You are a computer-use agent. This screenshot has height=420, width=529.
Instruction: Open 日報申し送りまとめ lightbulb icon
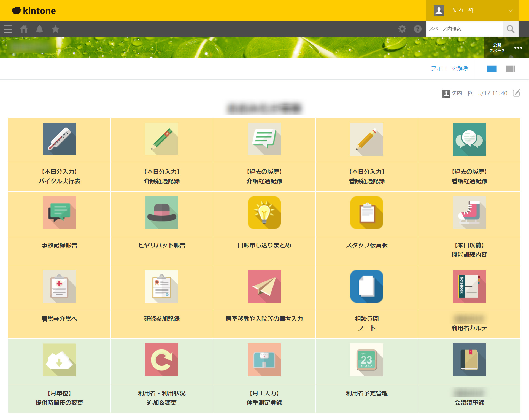click(264, 213)
